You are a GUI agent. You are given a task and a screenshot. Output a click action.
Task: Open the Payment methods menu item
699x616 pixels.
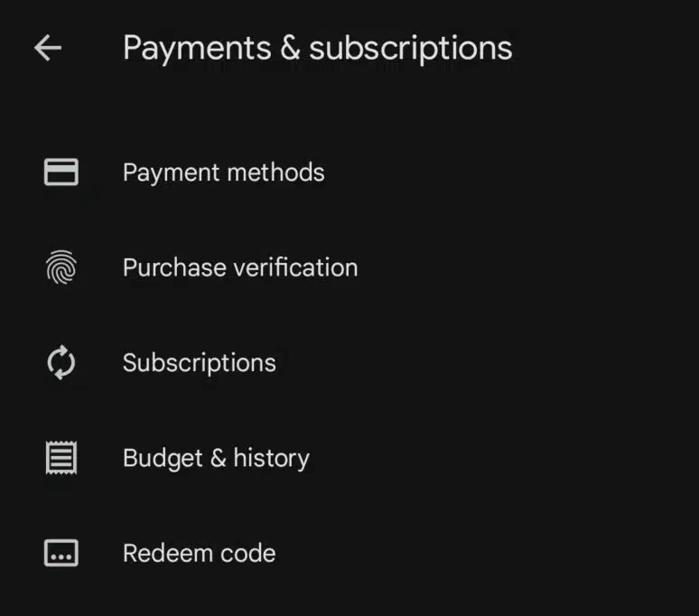click(x=271, y=172)
